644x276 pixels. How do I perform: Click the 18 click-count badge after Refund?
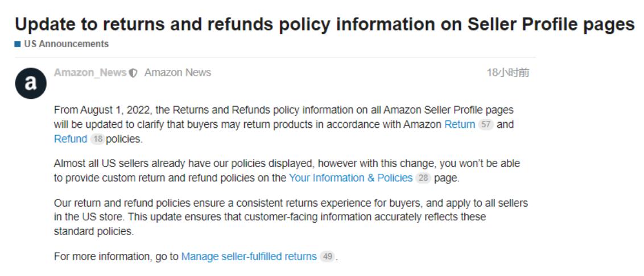[x=97, y=139]
